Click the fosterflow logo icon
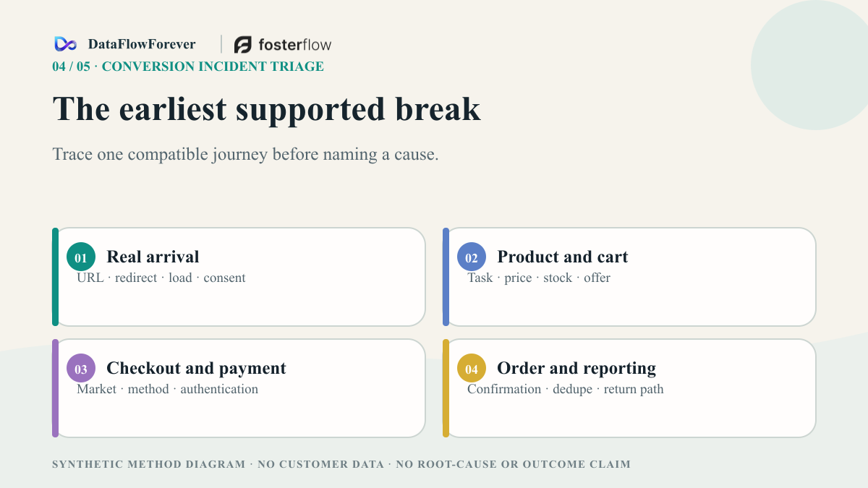Screen dimensions: 868x488 tap(243, 45)
